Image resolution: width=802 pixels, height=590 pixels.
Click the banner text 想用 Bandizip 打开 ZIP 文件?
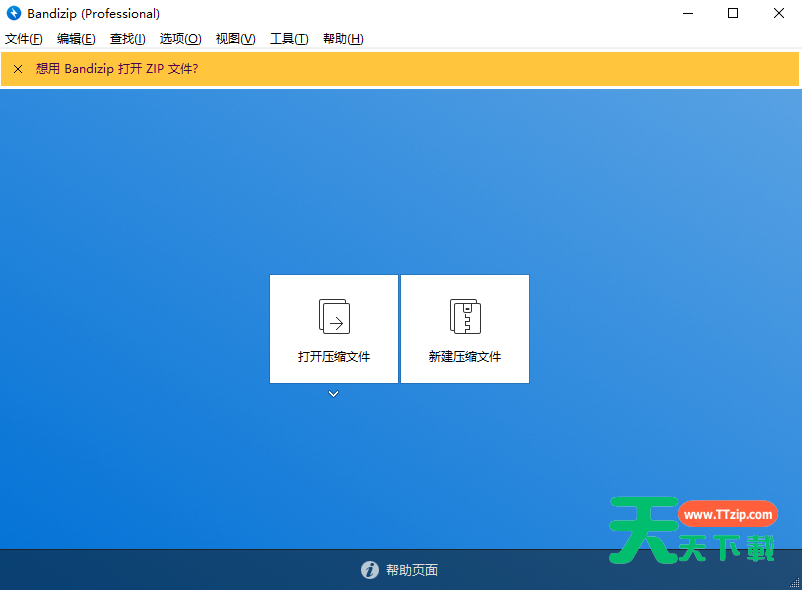(x=117, y=69)
